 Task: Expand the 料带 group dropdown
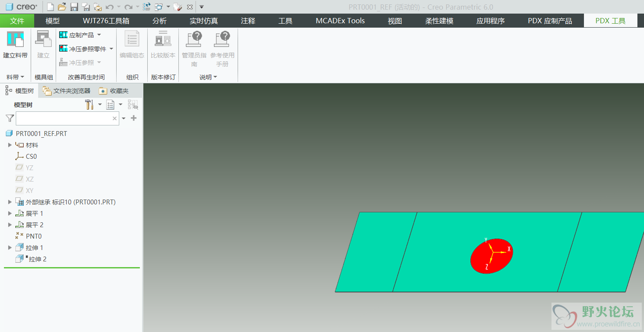[x=15, y=77]
